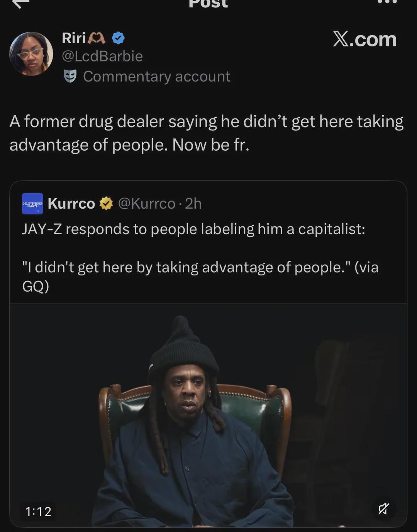
Task: Click Riri's profile picture
Action: 32,53
